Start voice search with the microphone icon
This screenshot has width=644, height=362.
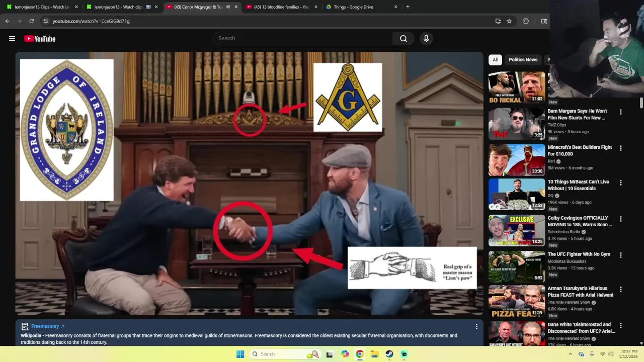(426, 39)
